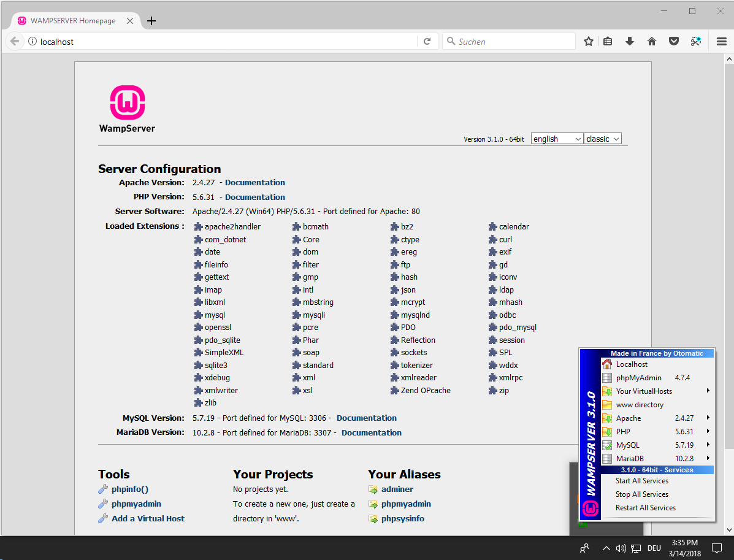Go to the Firefox home page icon
Image resolution: width=734 pixels, height=560 pixels.
click(652, 41)
